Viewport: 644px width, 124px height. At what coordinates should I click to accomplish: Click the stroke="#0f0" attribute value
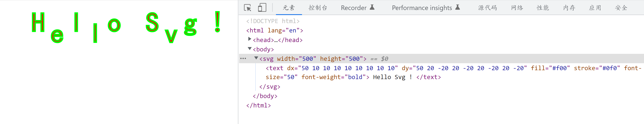(x=609, y=68)
